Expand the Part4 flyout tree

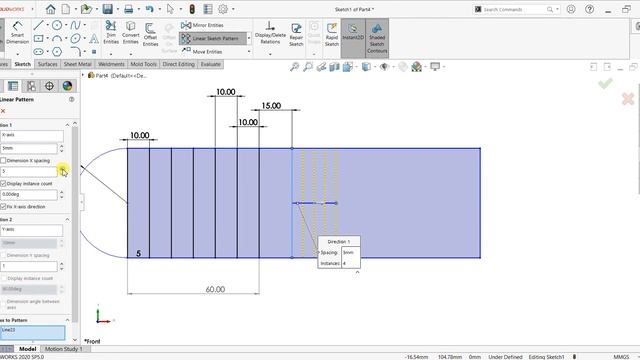coord(83,76)
